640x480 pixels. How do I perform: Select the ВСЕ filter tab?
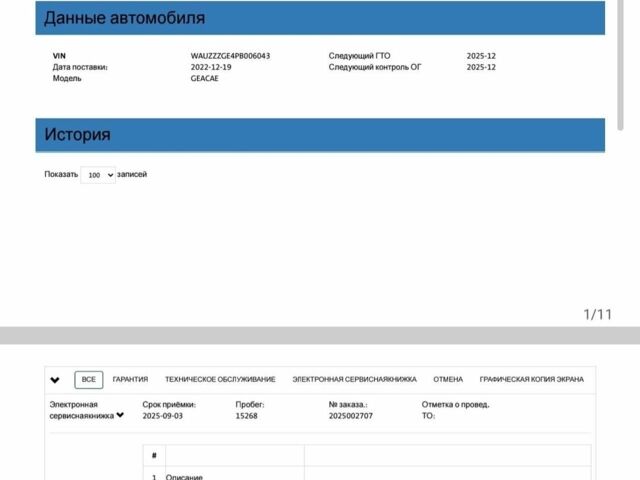(89, 380)
